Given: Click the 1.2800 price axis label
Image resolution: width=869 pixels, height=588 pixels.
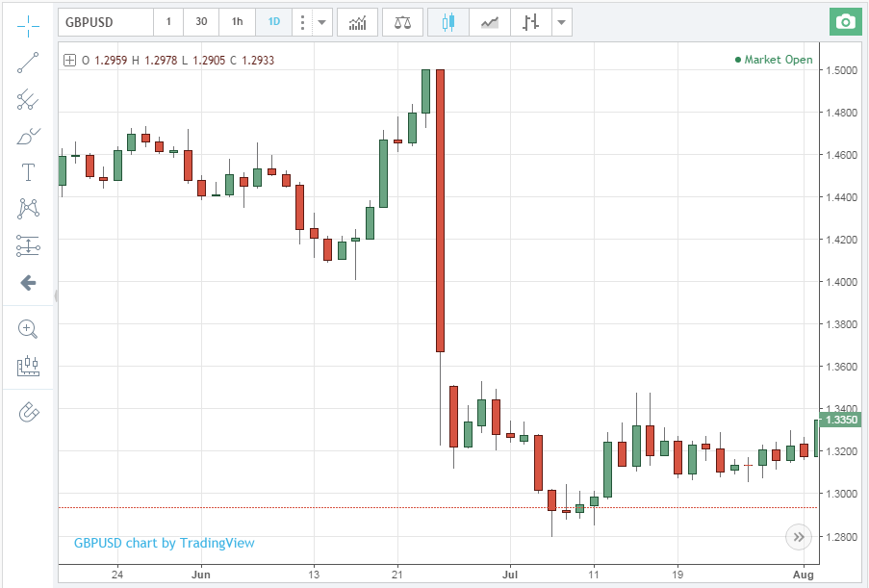Looking at the screenshot, I should click(x=841, y=537).
